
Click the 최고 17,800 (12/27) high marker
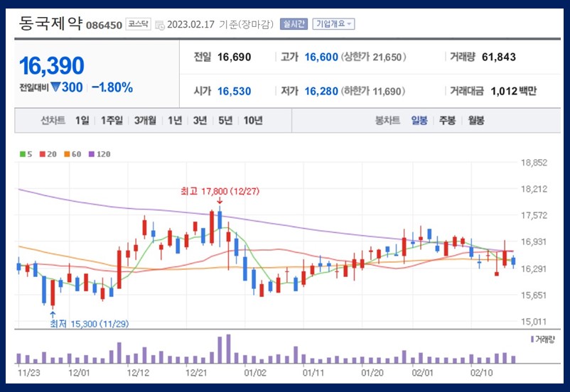[x=220, y=191]
